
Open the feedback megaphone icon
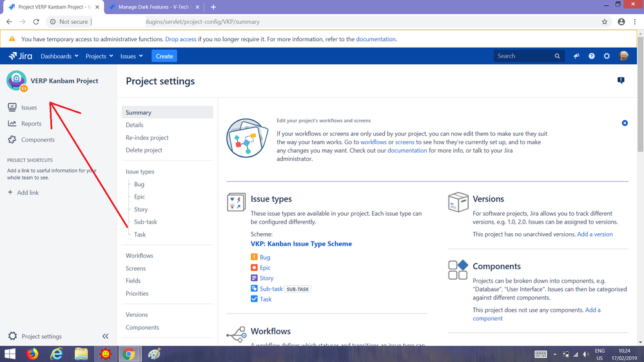click(x=577, y=56)
